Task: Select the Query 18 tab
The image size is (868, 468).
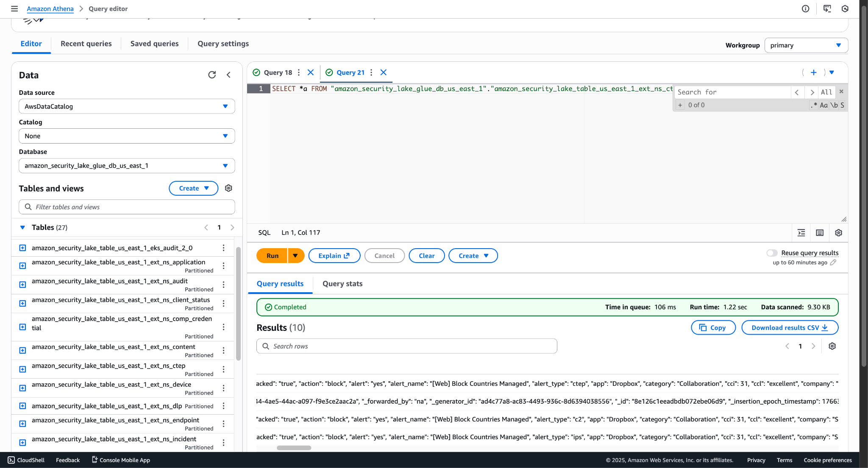Action: (x=278, y=72)
